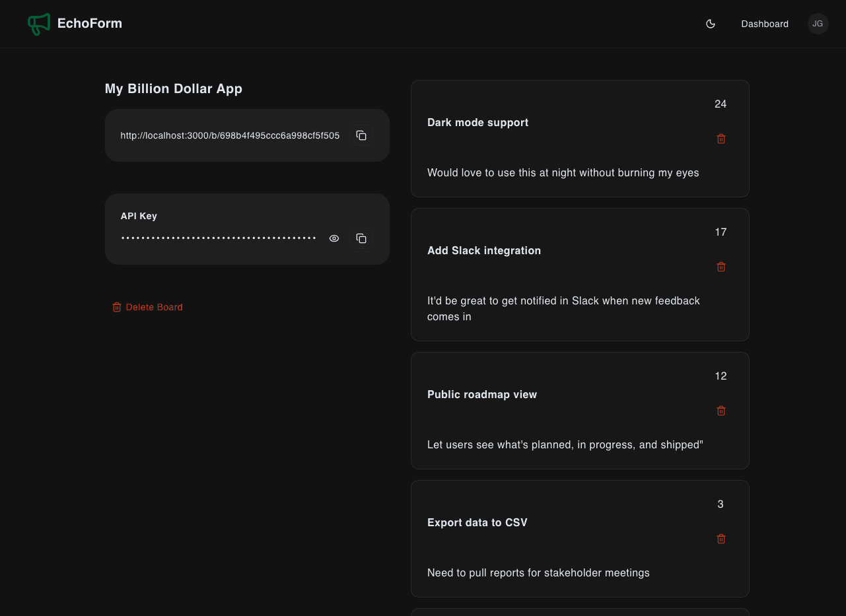Screen dimensions: 846x616
Task: Click the localhost board URL link
Action: [x=230, y=135]
